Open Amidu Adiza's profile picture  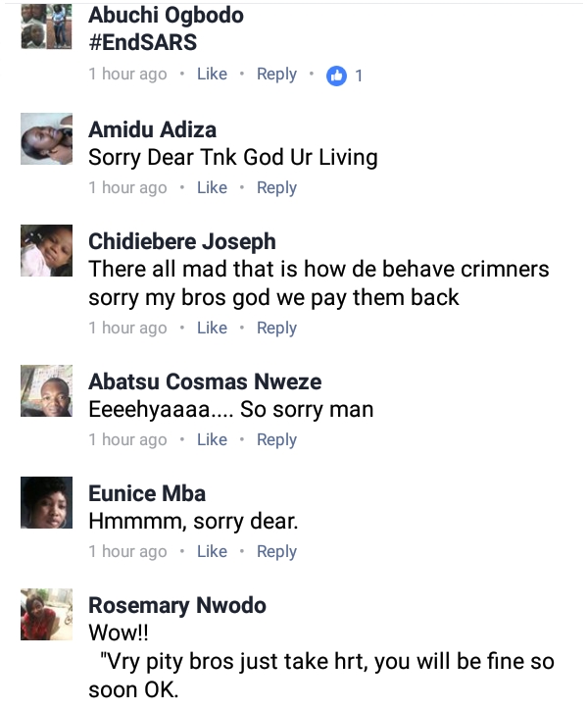point(47,139)
